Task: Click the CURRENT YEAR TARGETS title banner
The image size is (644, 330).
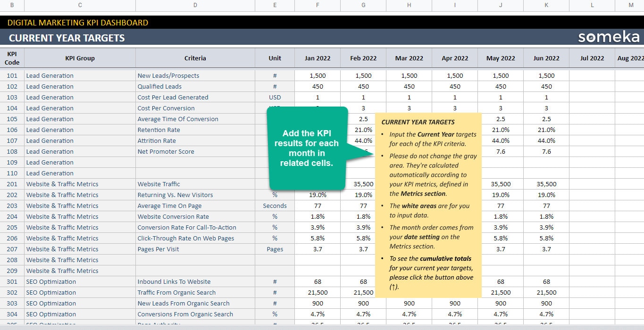Action: 66,38
